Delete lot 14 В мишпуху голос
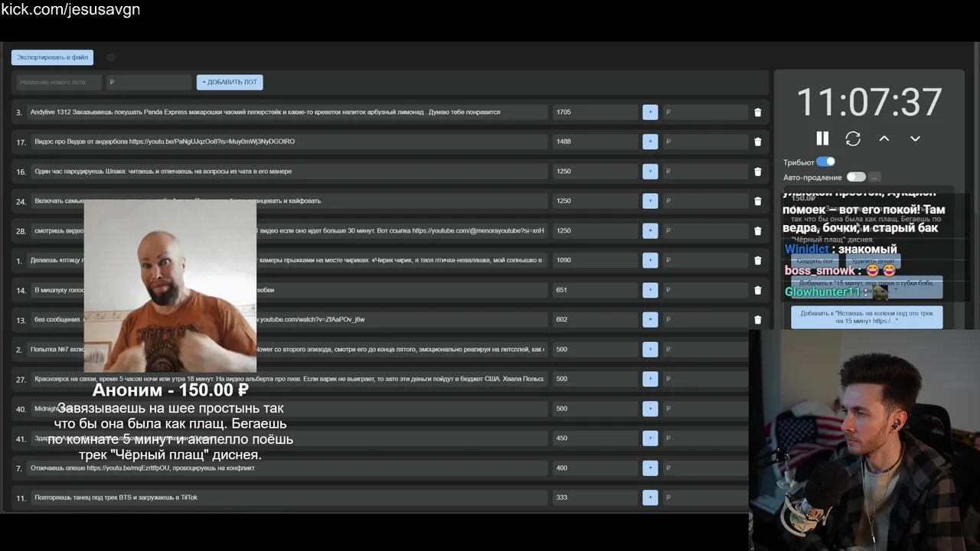Screen dimensions: 980x551 coord(758,290)
